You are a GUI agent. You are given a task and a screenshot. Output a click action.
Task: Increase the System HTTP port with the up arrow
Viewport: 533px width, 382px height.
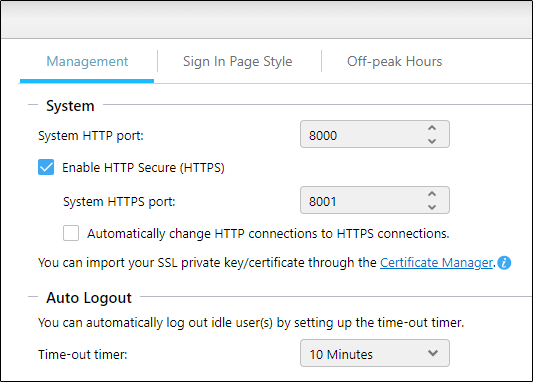coord(432,128)
